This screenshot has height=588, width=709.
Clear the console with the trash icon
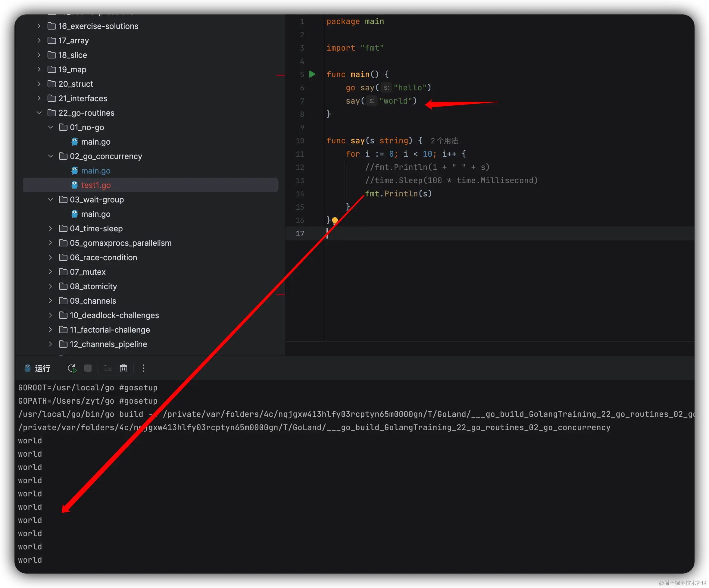pos(123,368)
